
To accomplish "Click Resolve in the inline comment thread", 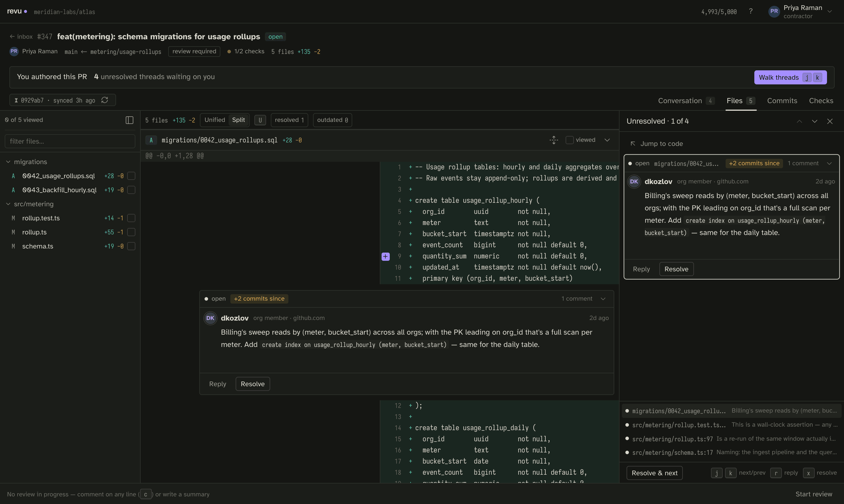I will (253, 384).
